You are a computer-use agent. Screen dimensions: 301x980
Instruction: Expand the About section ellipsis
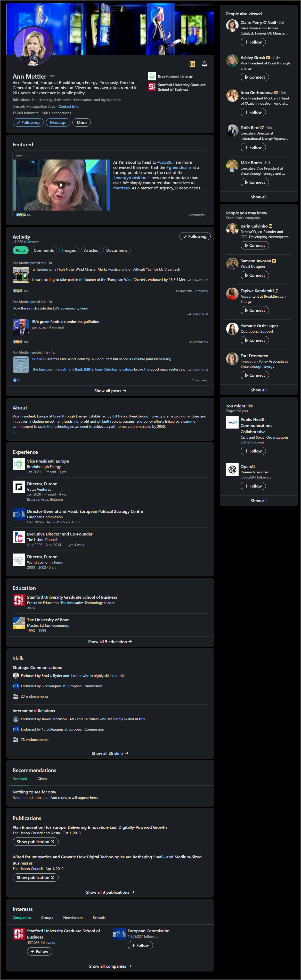[x=14, y=432]
